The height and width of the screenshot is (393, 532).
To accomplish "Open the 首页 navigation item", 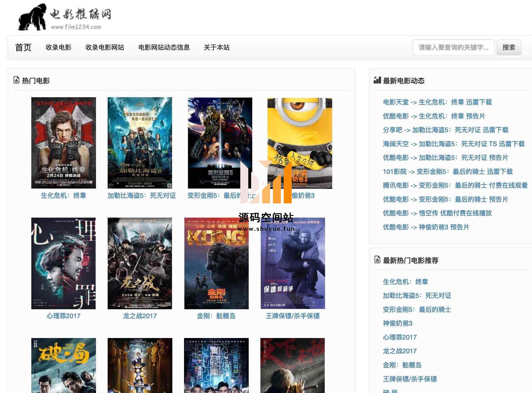I will tap(23, 47).
